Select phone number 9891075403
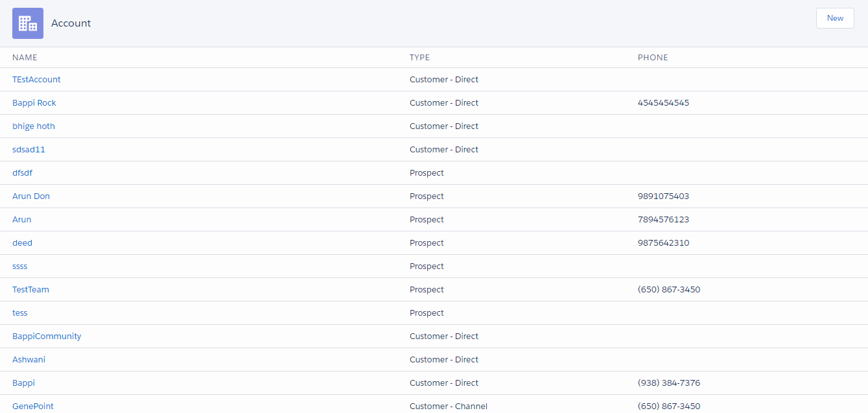This screenshot has height=413, width=868. pyautogui.click(x=663, y=196)
